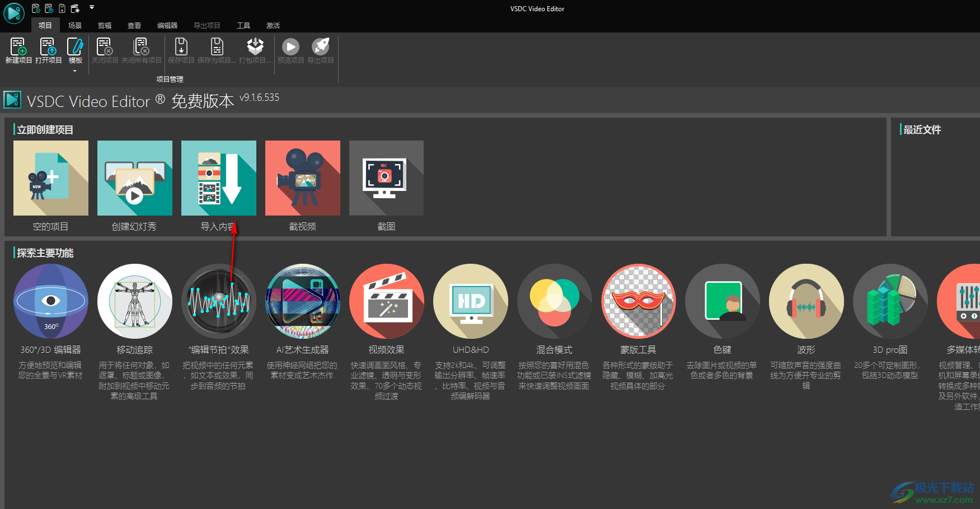Open the 视频效果 clapperboard icon

click(x=387, y=301)
